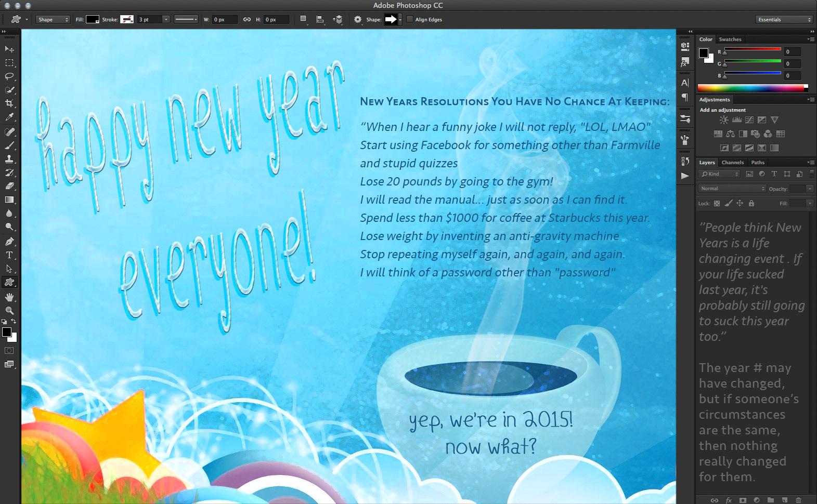
Task: Open the Brush Presets panel icon
Action: pyautogui.click(x=685, y=119)
